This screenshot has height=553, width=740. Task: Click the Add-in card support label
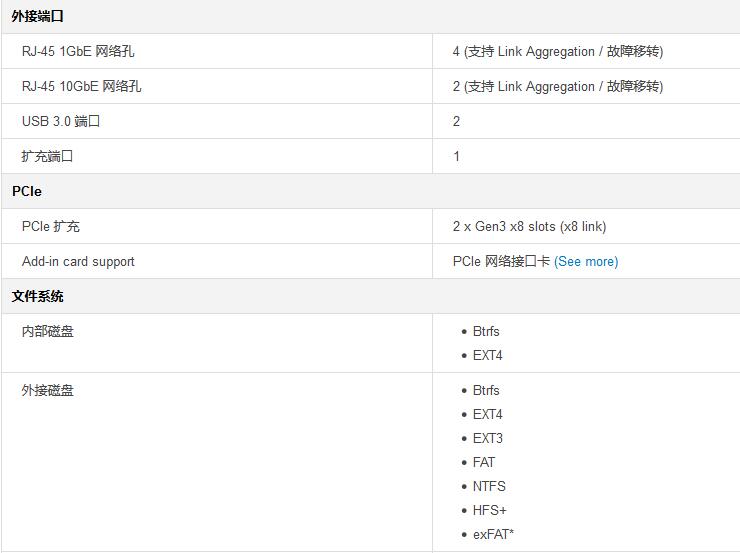pos(78,261)
